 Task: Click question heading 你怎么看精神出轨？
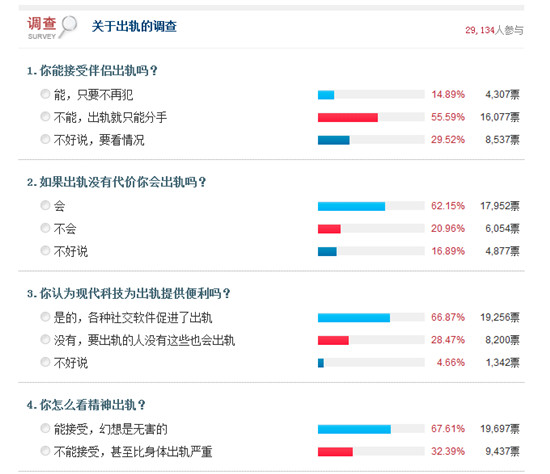click(86, 405)
